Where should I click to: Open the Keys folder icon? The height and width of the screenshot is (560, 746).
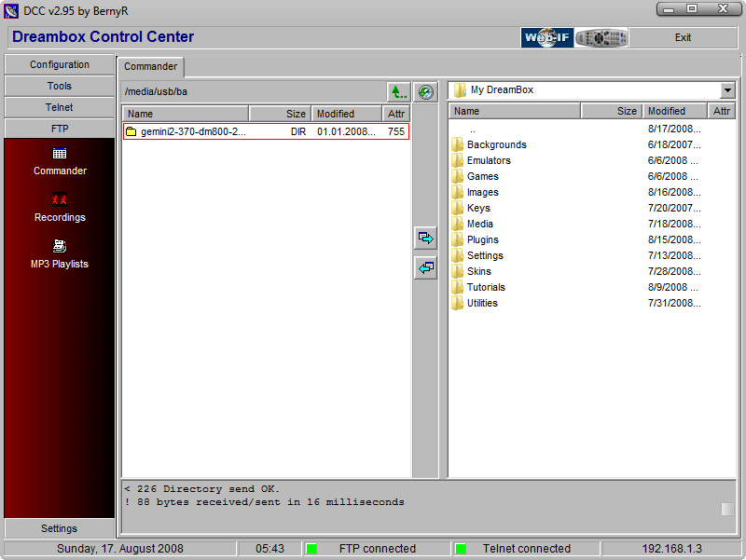click(458, 208)
